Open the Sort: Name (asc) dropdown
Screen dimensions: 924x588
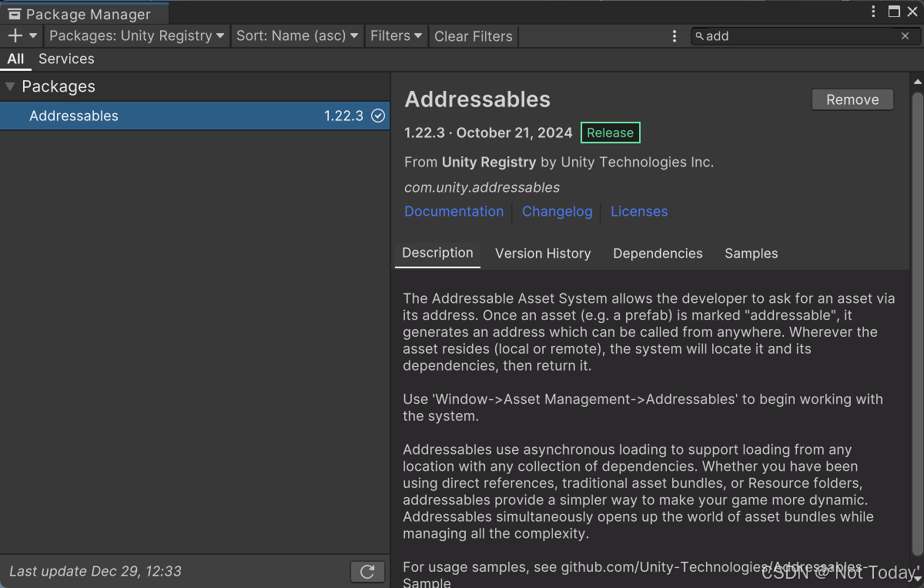[x=297, y=35]
